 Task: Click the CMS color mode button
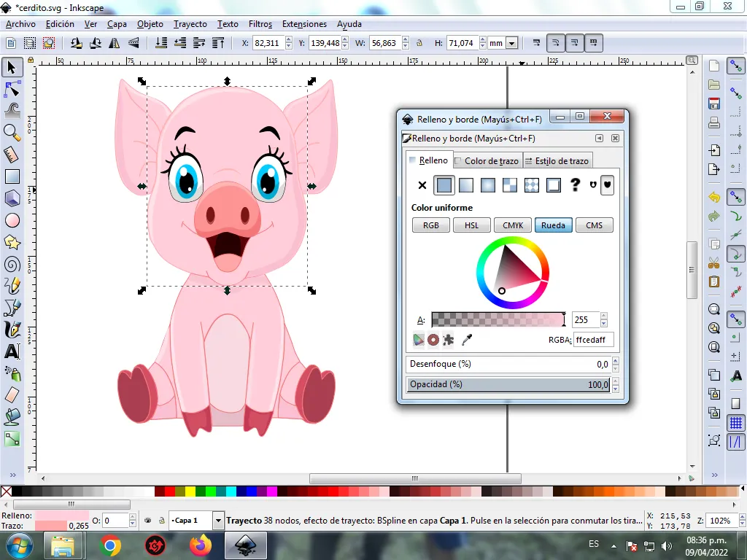click(x=594, y=225)
